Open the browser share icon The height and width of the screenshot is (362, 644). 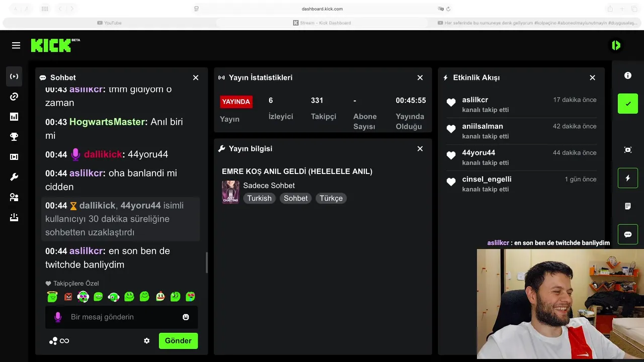point(610,9)
